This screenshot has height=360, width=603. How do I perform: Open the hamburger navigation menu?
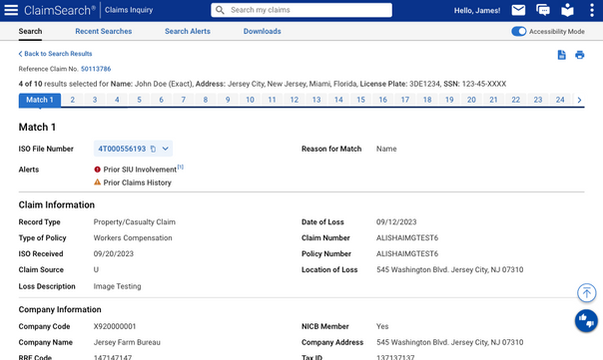pos(11,10)
